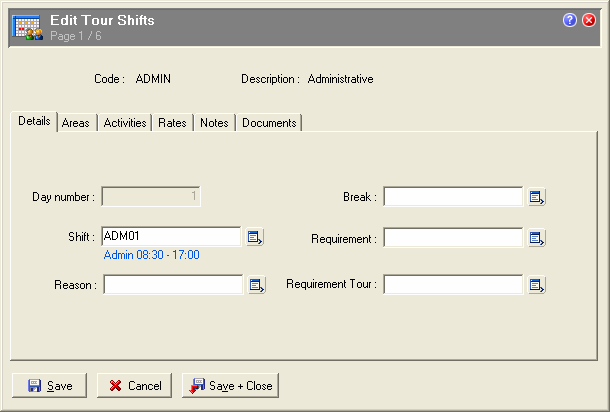Open the Activities tab
This screenshot has width=610, height=412.
coord(125,123)
